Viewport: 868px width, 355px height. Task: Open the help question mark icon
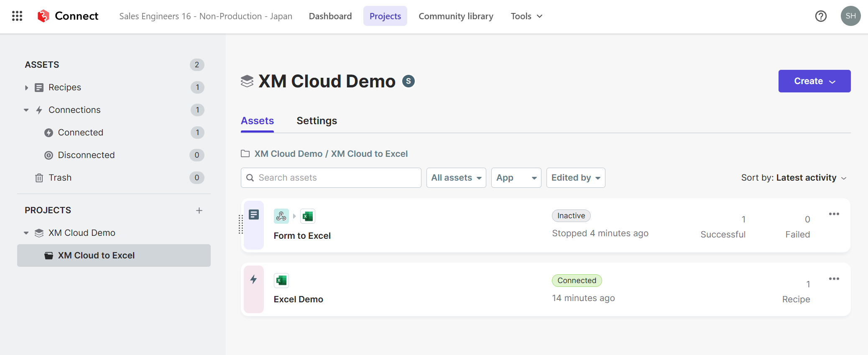(821, 16)
